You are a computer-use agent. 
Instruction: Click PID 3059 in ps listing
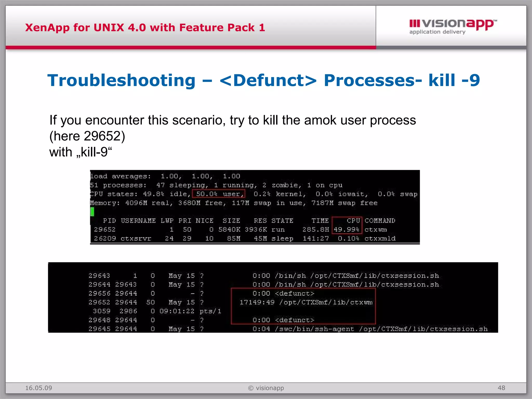click(x=102, y=311)
